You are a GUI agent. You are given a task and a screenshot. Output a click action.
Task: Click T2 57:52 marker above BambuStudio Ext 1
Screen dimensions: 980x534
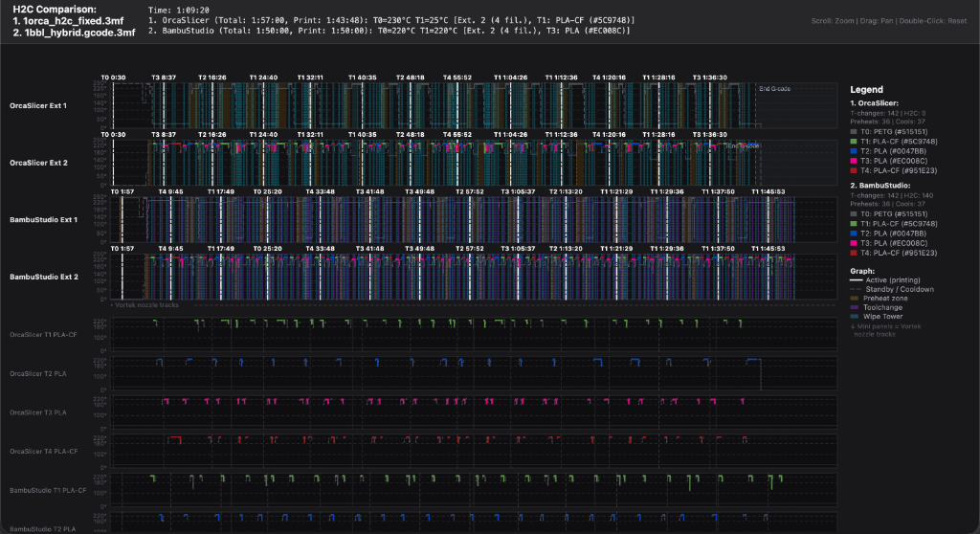click(469, 192)
